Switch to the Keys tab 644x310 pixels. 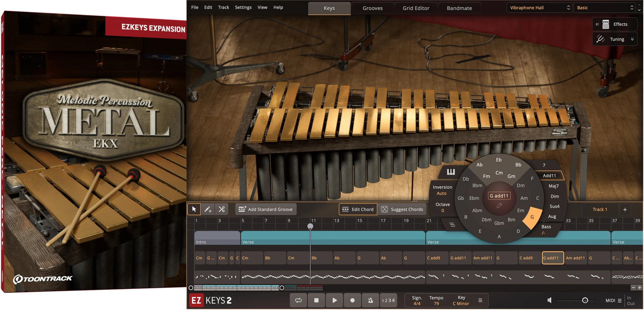[329, 8]
